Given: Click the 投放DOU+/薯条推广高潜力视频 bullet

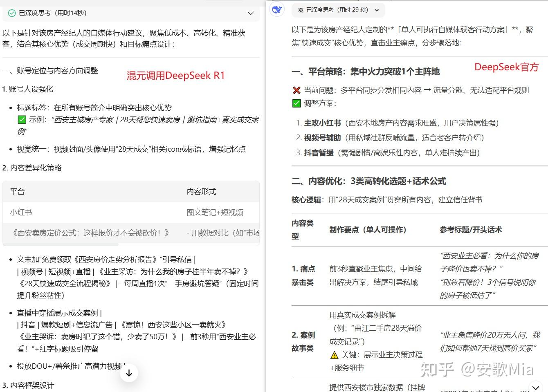Looking at the screenshot, I should (x=71, y=366).
